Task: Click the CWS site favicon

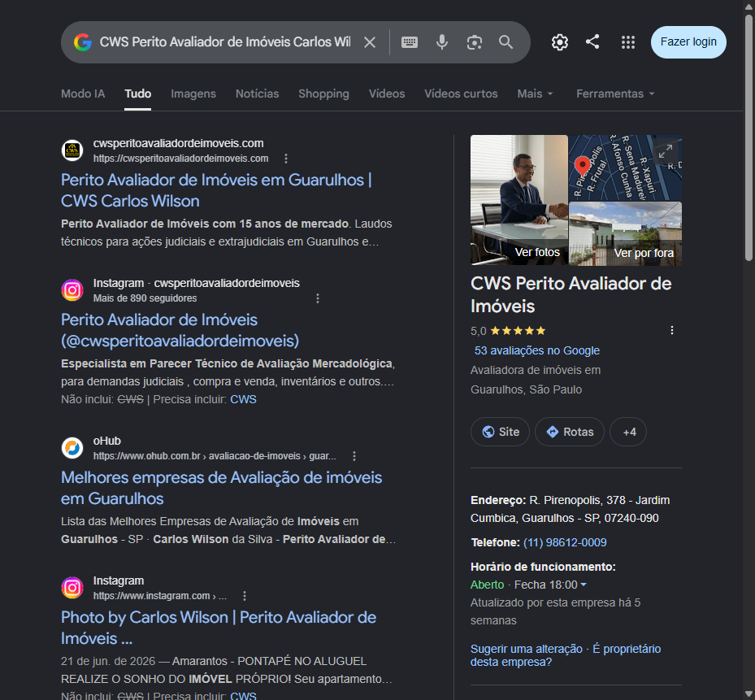Action: tap(72, 150)
